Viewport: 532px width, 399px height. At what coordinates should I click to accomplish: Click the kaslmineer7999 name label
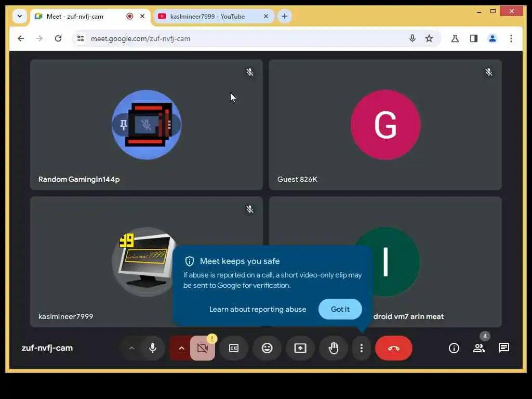tap(65, 316)
